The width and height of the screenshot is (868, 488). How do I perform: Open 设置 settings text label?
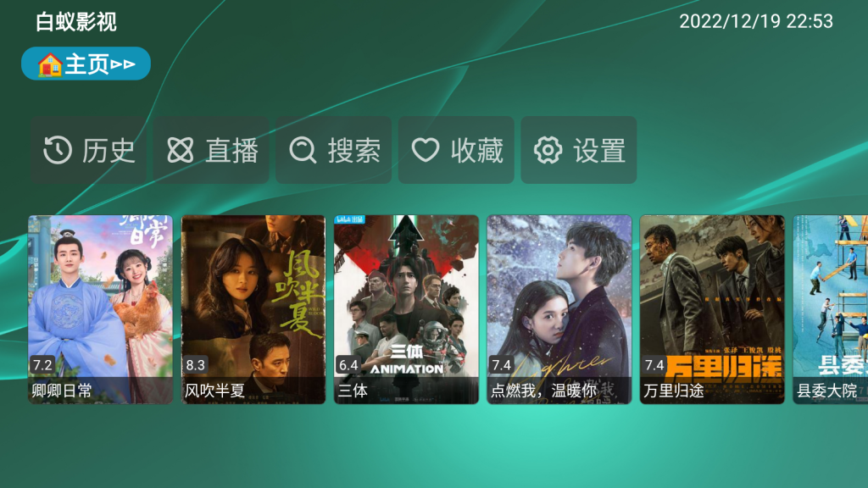point(599,151)
